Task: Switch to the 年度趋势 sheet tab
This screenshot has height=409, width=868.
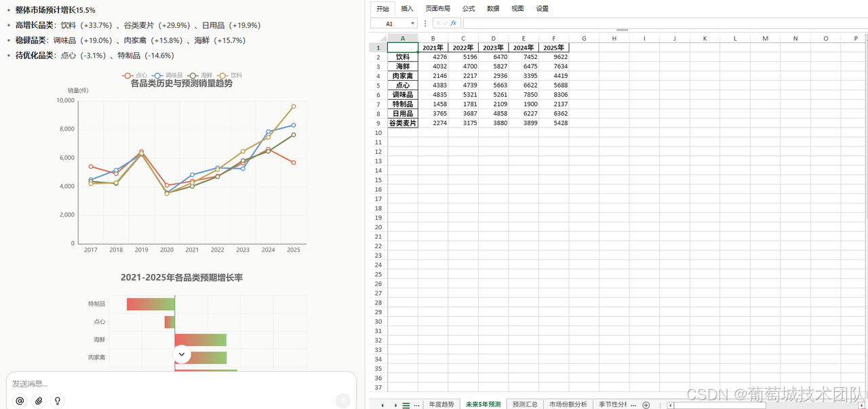Action: pos(441,404)
